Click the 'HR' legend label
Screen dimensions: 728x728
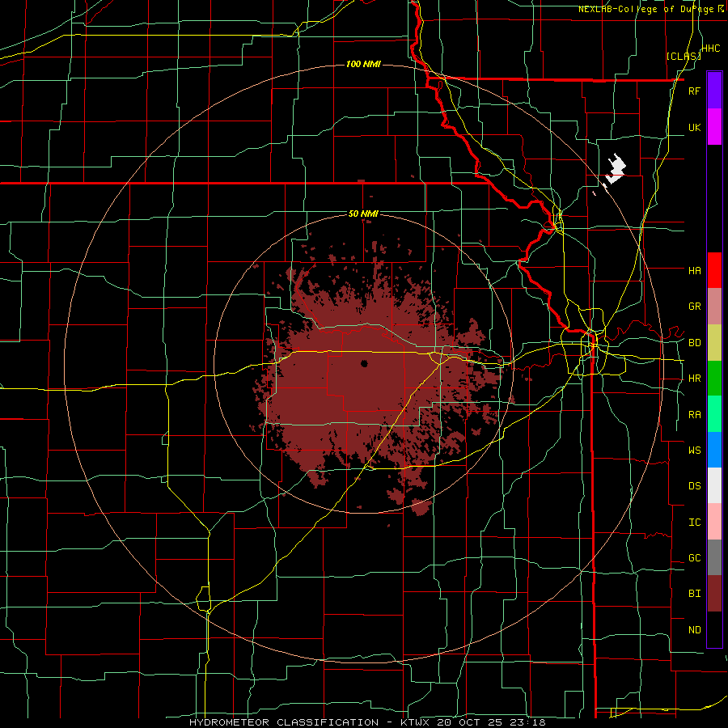point(694,379)
